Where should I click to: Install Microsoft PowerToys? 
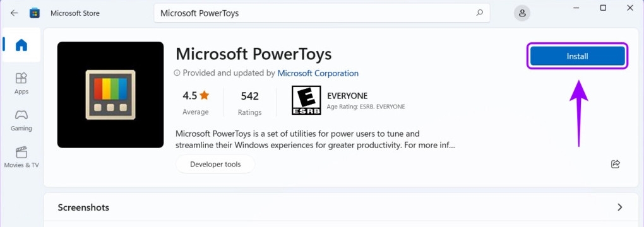(578, 56)
